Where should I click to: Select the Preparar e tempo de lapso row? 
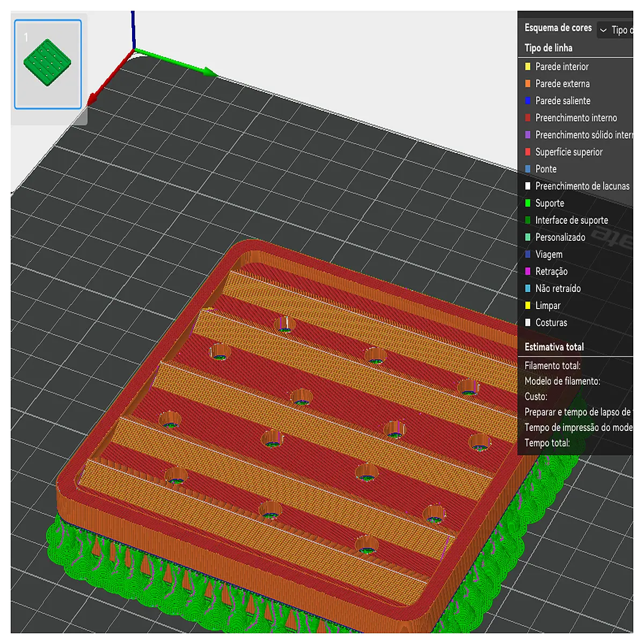click(579, 412)
